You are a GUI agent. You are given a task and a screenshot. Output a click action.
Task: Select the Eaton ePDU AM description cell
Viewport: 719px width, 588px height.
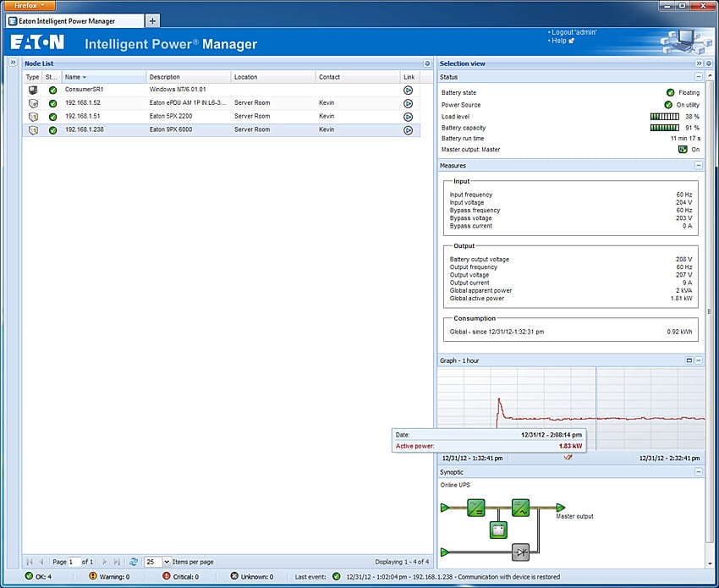pyautogui.click(x=188, y=102)
